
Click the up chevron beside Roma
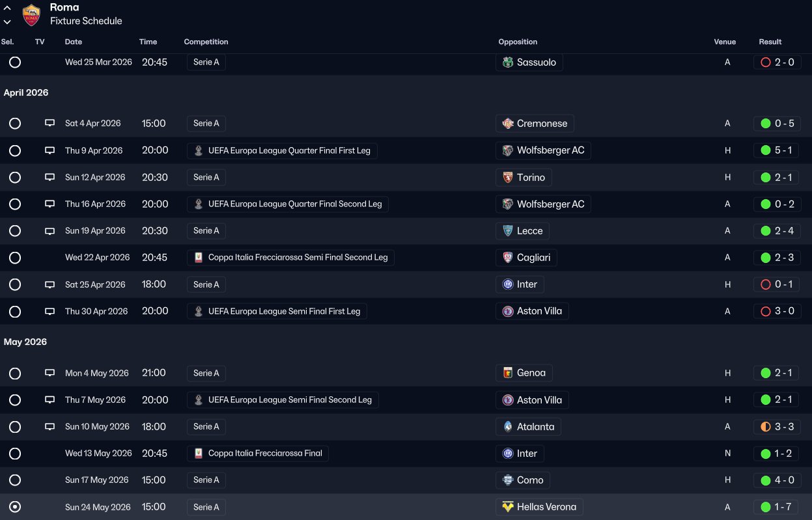(7, 8)
